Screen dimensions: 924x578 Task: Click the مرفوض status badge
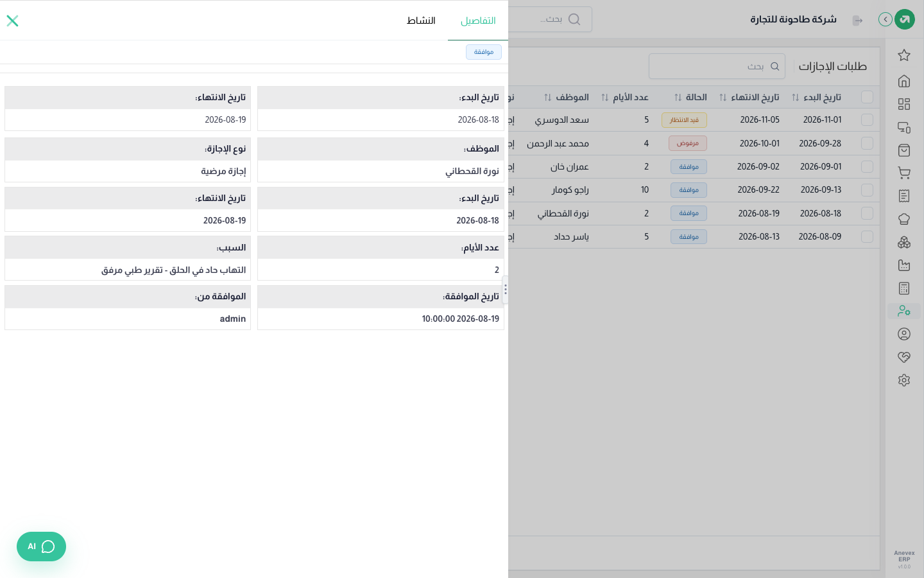(x=687, y=143)
